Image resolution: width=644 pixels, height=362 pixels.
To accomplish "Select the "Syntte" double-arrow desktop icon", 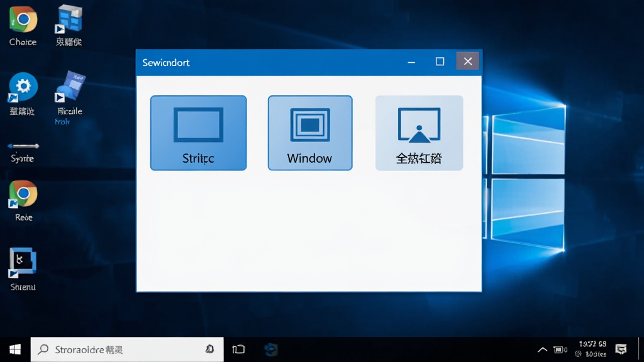I will [23, 153].
